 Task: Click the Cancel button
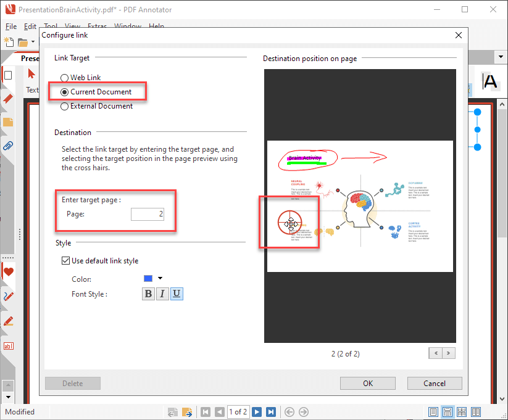click(435, 383)
